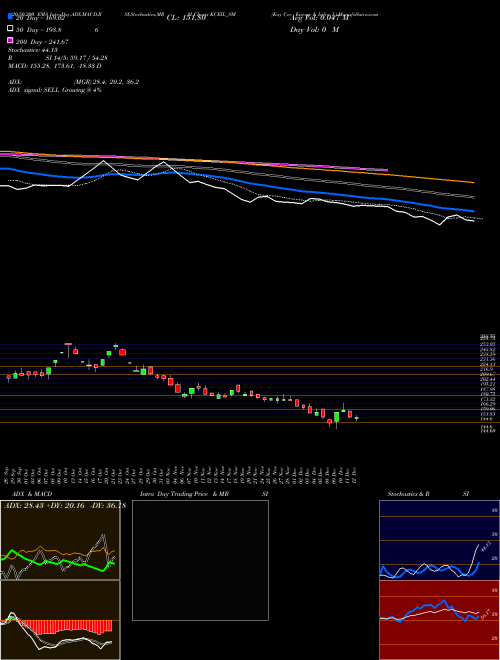Image resolution: width=500 pixels, height=660 pixels.
Task: Click the blue Stochastics chart panel
Action: [439, 540]
